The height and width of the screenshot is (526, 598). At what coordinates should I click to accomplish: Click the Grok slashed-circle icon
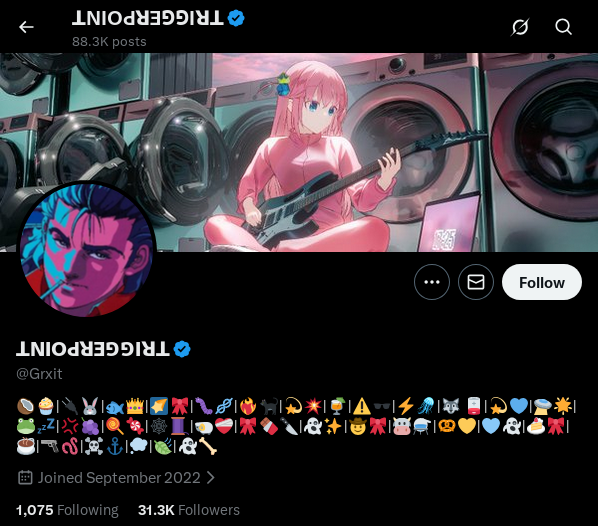tap(520, 27)
